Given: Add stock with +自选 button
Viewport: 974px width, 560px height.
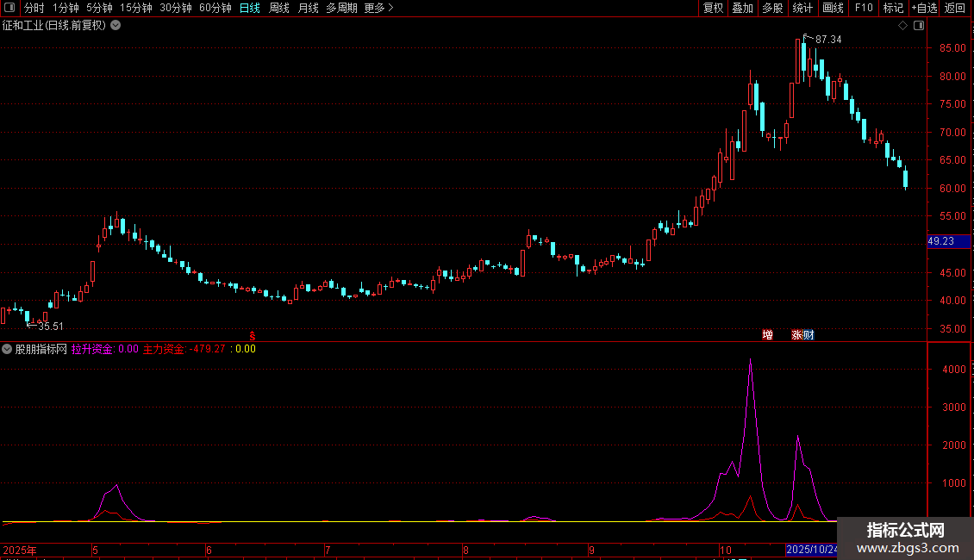Looking at the screenshot, I should click(924, 8).
